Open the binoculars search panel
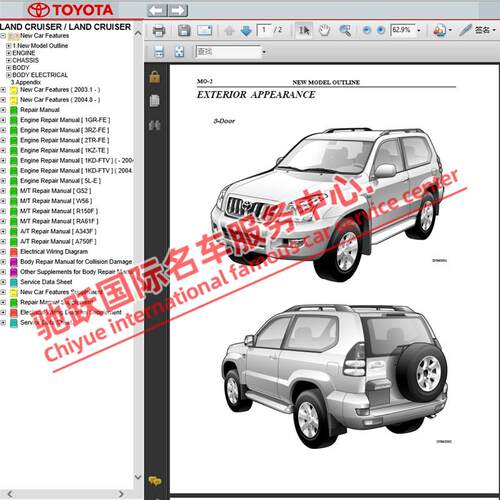Screen dimensions: 500x500 coord(155,125)
